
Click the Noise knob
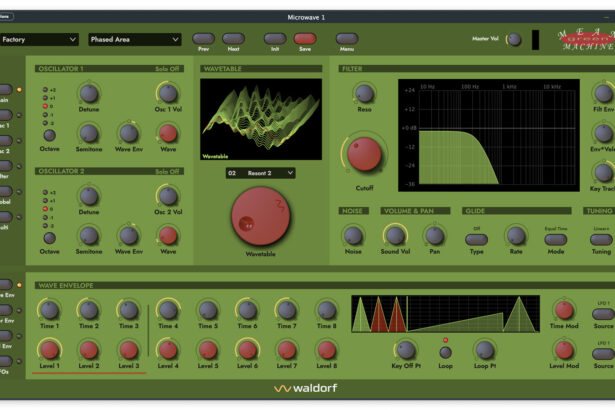click(x=353, y=236)
